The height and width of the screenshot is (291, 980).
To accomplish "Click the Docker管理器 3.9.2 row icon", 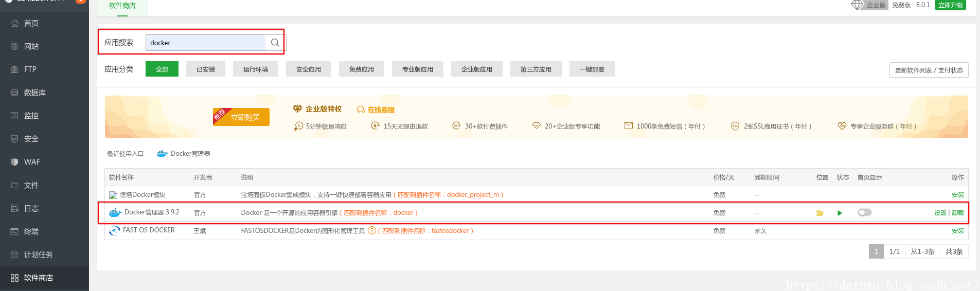I will click(x=115, y=212).
